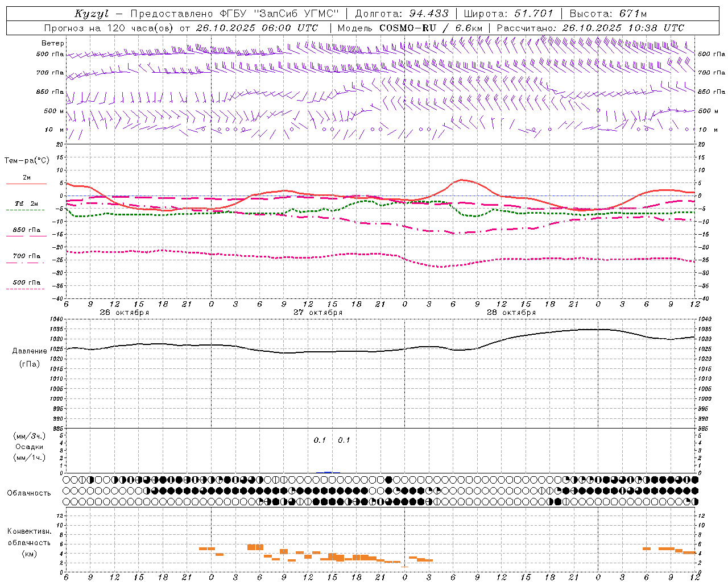Click the Рассчитано: 26.10.2025 10:38 UTC timestamp
728x582 pixels.
(590, 28)
